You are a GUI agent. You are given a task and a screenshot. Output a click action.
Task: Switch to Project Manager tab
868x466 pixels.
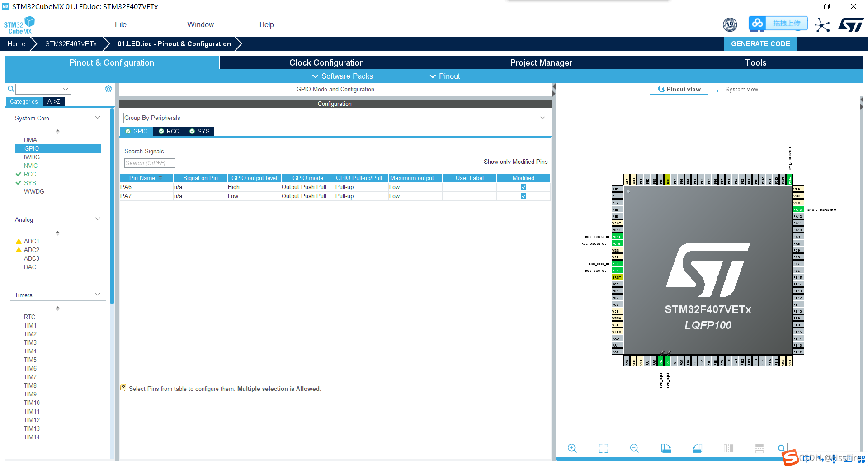click(541, 62)
